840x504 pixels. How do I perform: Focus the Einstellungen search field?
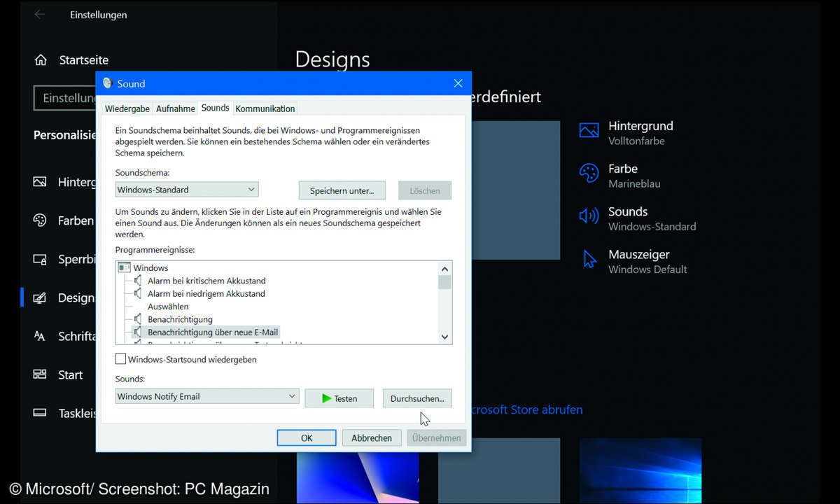coord(65,98)
